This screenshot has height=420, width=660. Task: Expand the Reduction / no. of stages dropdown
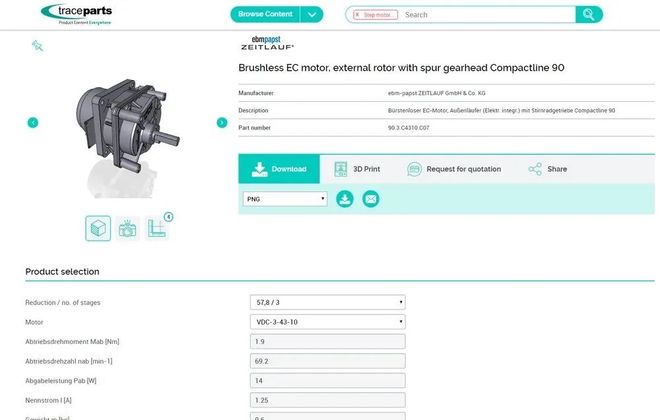tap(327, 301)
